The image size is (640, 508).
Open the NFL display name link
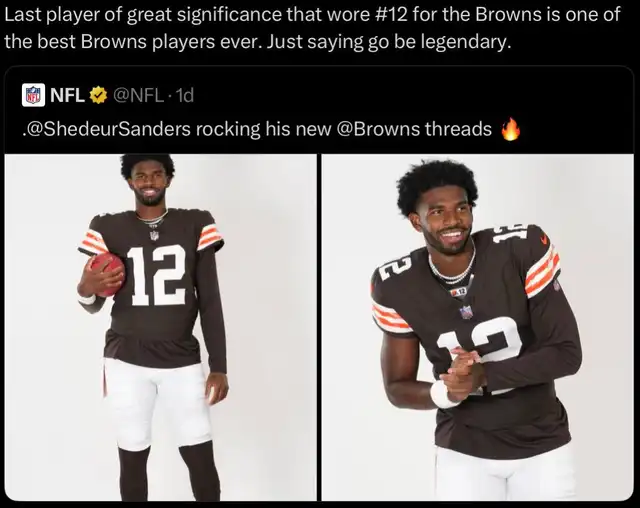67,95
